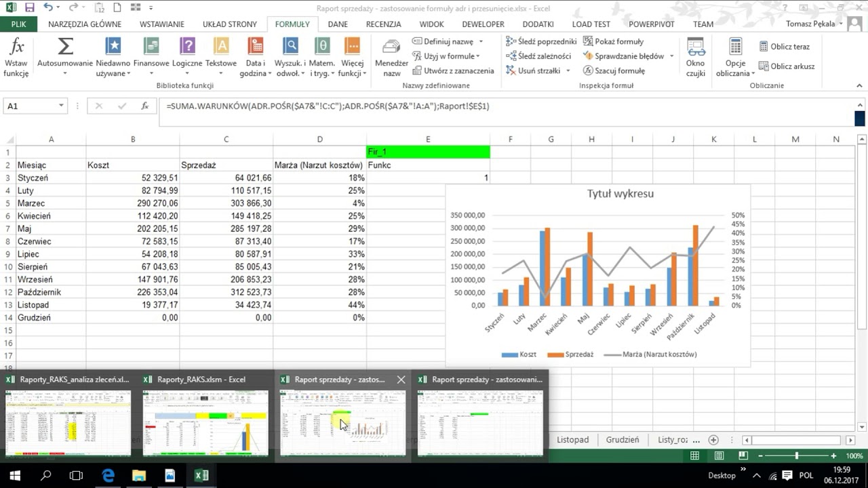Open Niedawno używane functions icon
868x488 pixels.
(x=113, y=46)
